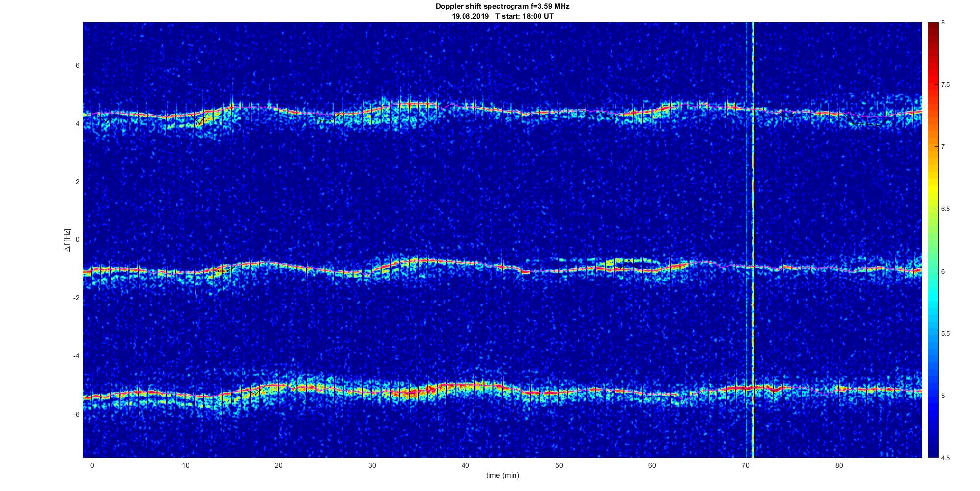
Task: Click x-axis tick label '10'
Action: [x=185, y=465]
